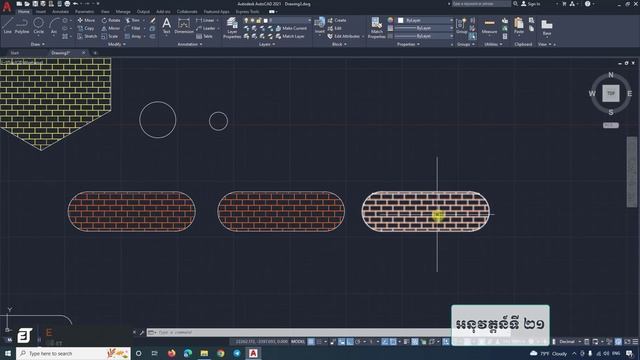
Task: Insert a Table
Action: (204, 36)
